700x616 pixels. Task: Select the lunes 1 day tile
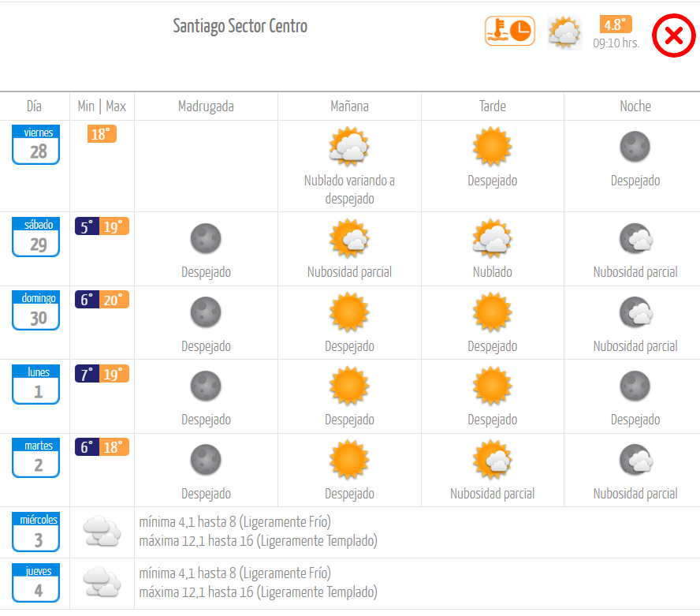[35, 384]
